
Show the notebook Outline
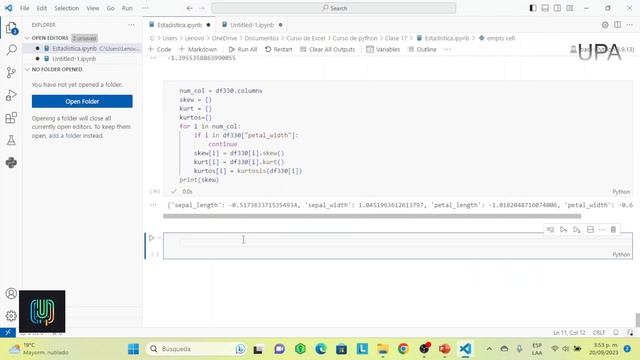coord(422,49)
